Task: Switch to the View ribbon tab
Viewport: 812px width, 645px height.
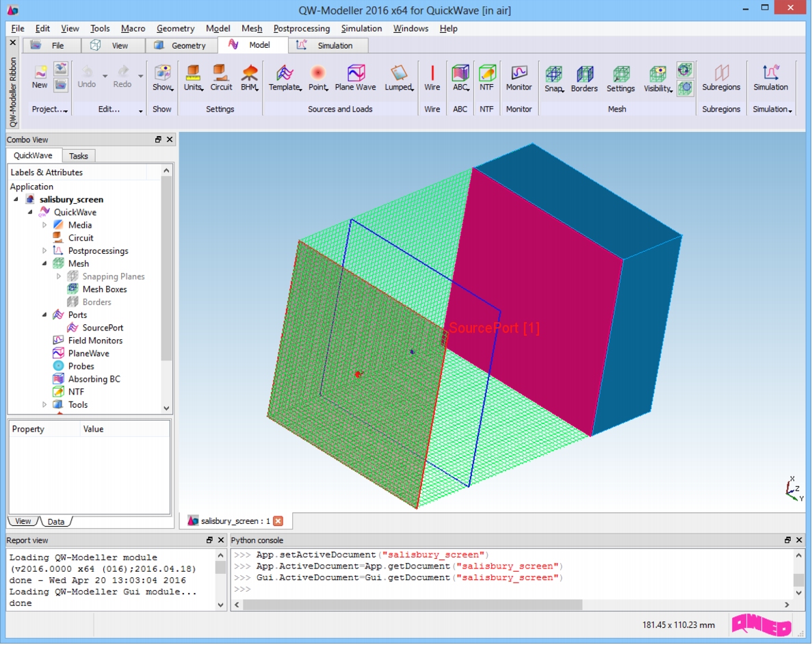Action: coord(113,46)
